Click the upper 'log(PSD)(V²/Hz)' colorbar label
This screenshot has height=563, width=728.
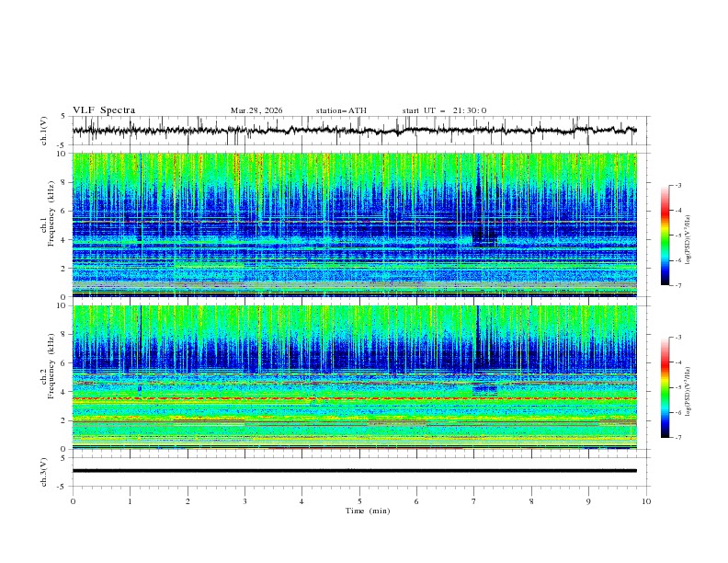coord(688,240)
